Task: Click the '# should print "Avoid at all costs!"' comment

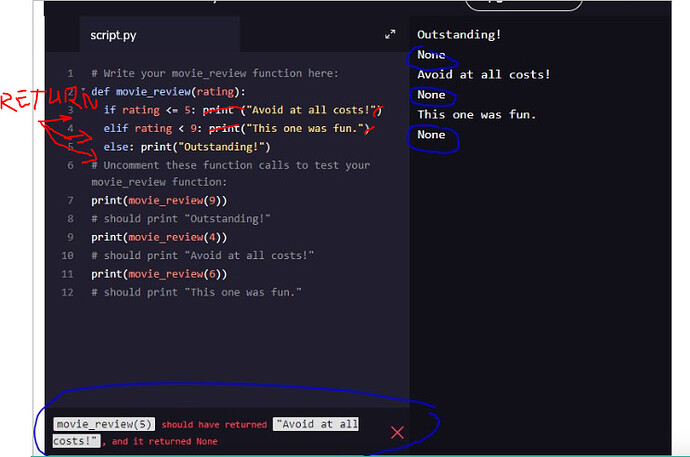Action: pyautogui.click(x=202, y=256)
